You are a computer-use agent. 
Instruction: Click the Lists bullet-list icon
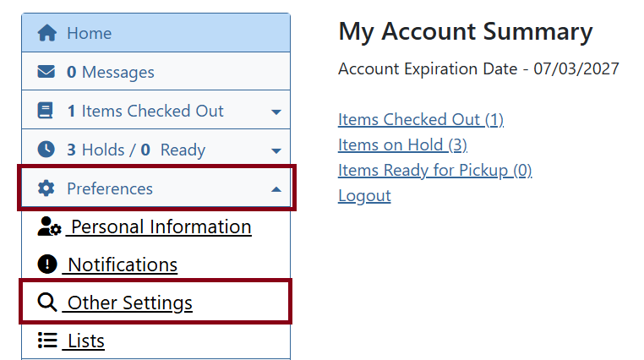click(47, 341)
